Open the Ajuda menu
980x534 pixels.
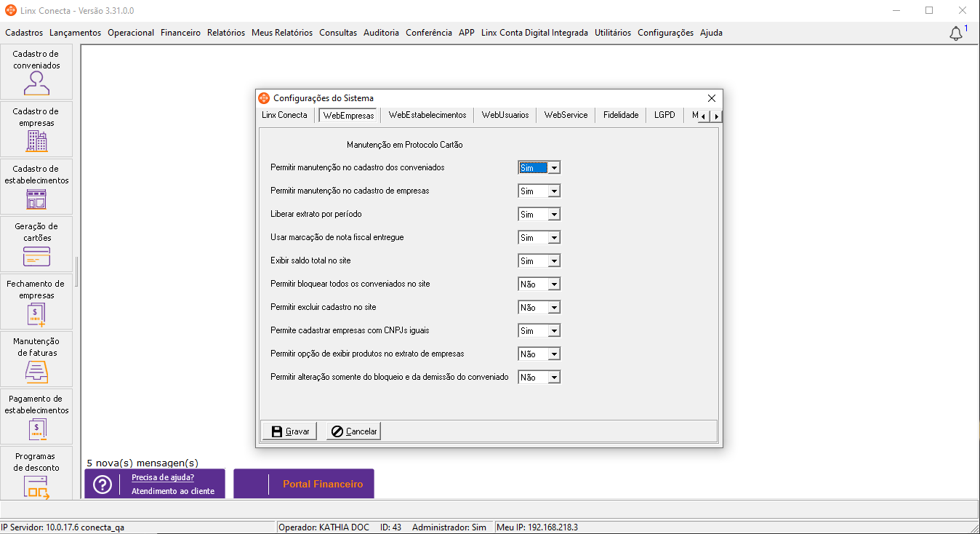pos(711,33)
